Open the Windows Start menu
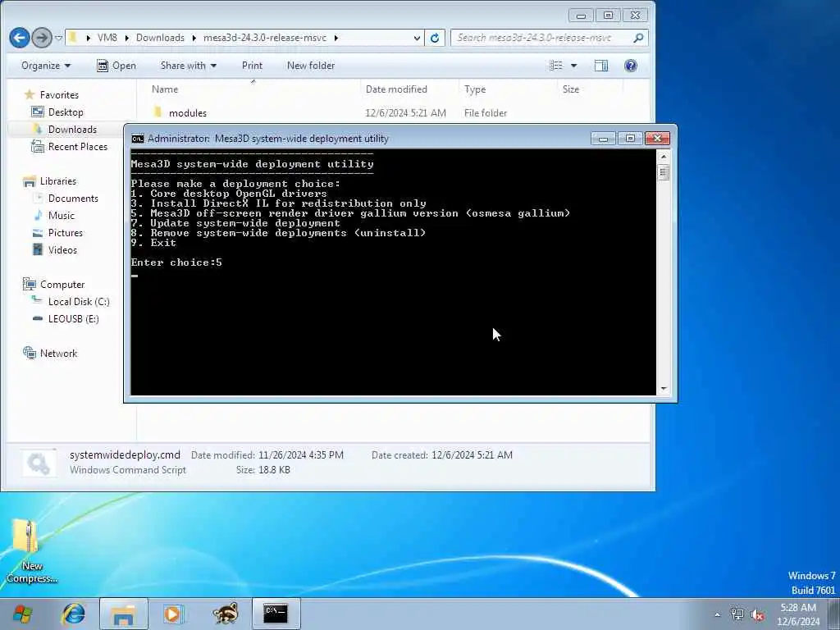The image size is (840, 630). point(23,614)
